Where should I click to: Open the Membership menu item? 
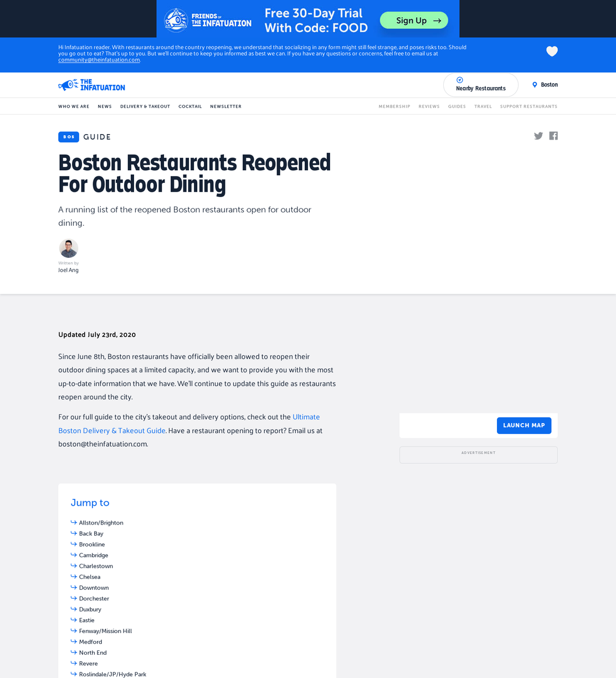click(394, 106)
